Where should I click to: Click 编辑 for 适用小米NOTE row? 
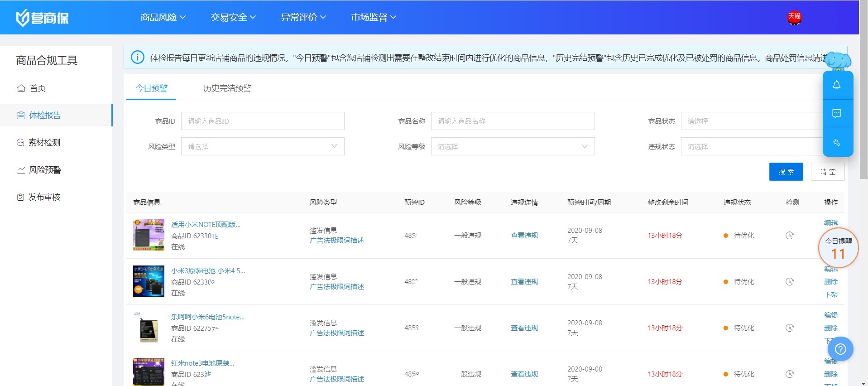tap(831, 222)
